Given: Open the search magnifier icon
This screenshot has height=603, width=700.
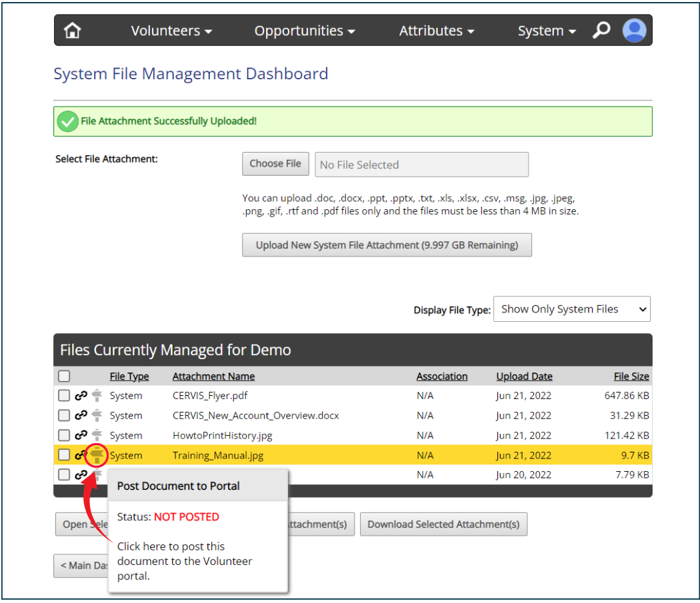Looking at the screenshot, I should coord(601,30).
